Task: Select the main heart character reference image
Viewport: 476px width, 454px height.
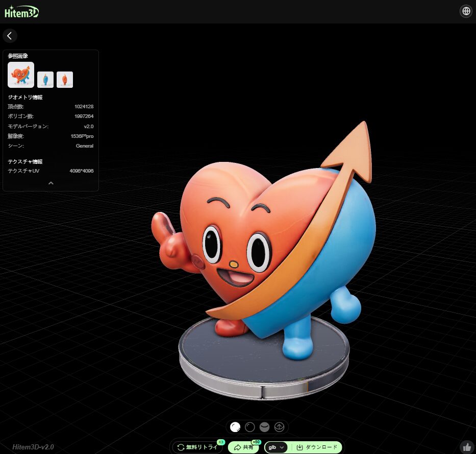Action: (x=21, y=75)
